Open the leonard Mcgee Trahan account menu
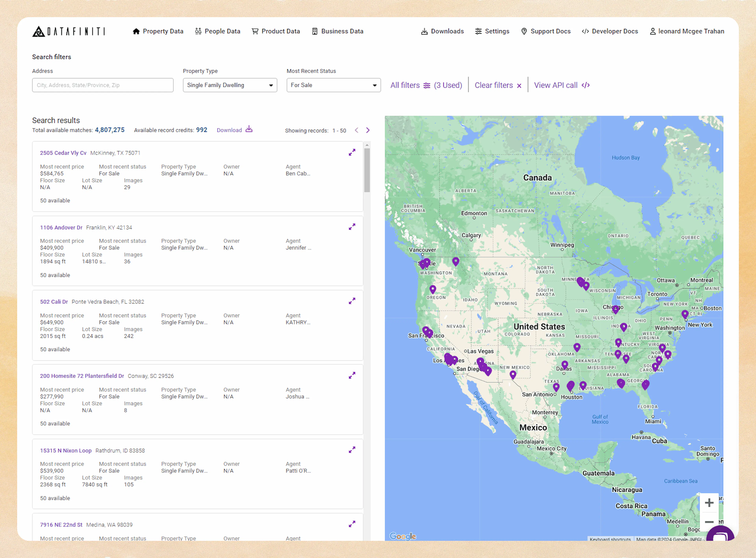Viewport: 756px width, 558px height. 687,31
